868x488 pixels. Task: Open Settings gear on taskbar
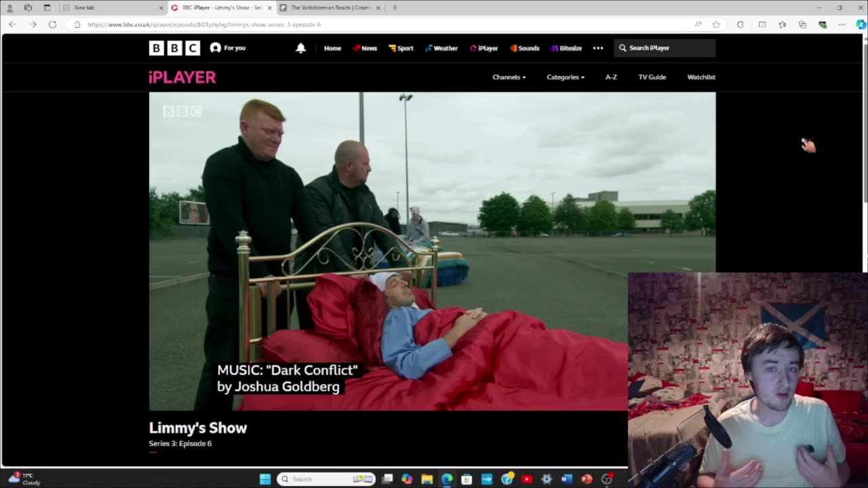tap(547, 479)
